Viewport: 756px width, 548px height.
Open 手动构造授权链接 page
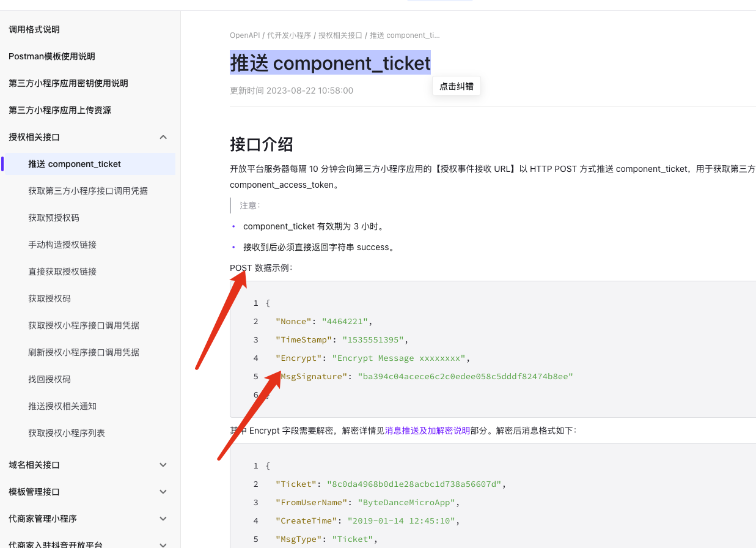pyautogui.click(x=62, y=245)
